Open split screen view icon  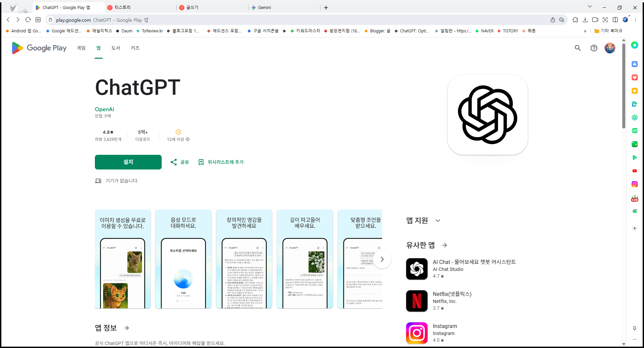616,20
